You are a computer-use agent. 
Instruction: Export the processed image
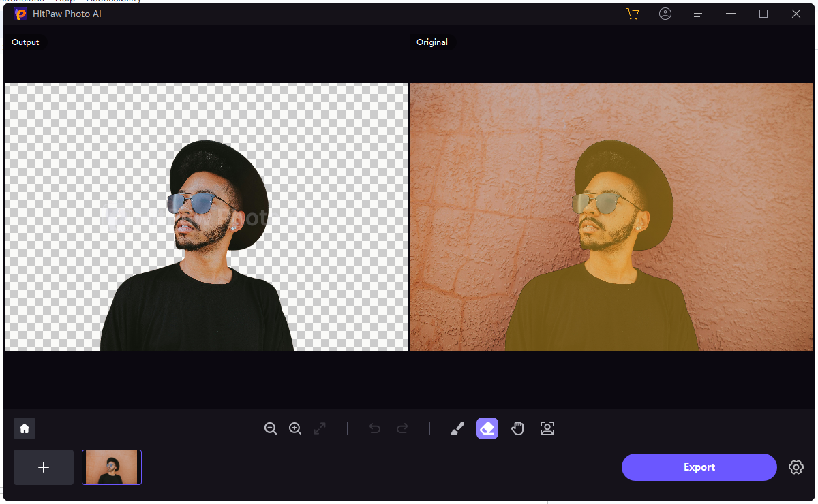pos(699,467)
